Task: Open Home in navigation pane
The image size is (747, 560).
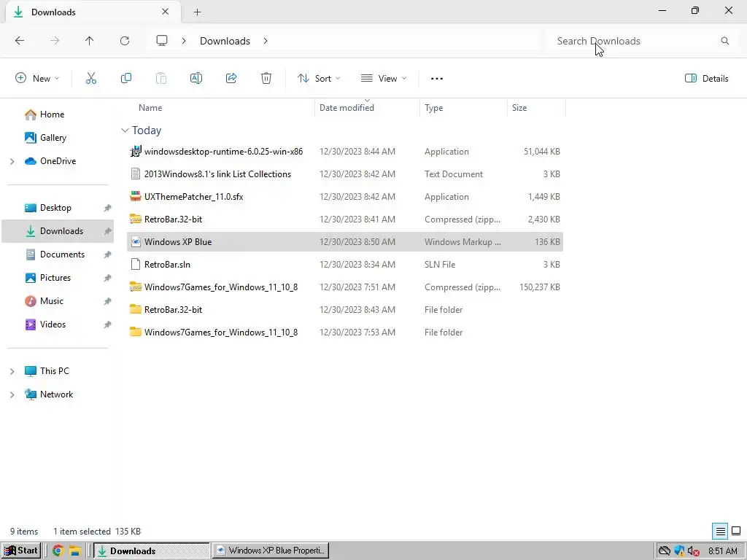Action: coord(52,114)
